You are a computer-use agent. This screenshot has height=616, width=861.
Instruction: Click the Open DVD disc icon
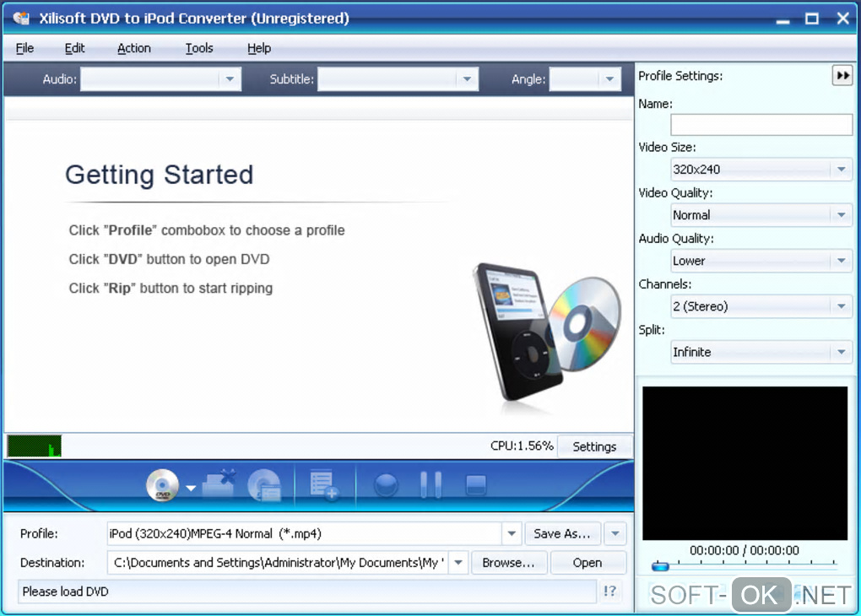[x=162, y=484]
